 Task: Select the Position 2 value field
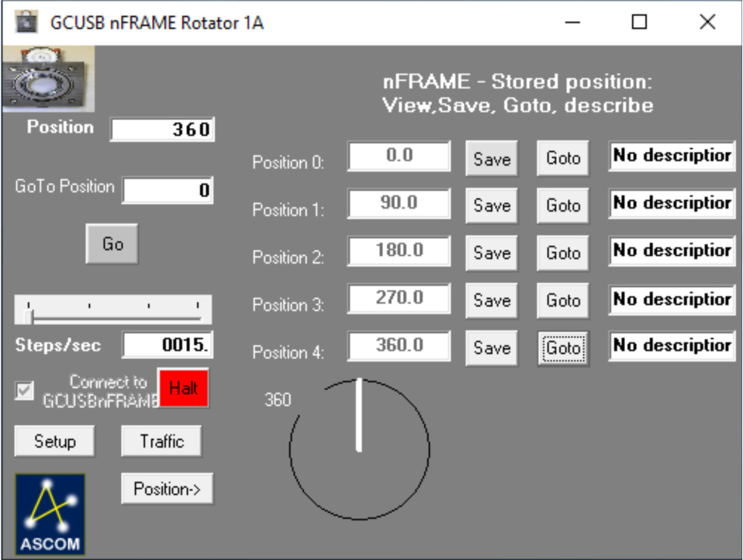point(399,251)
